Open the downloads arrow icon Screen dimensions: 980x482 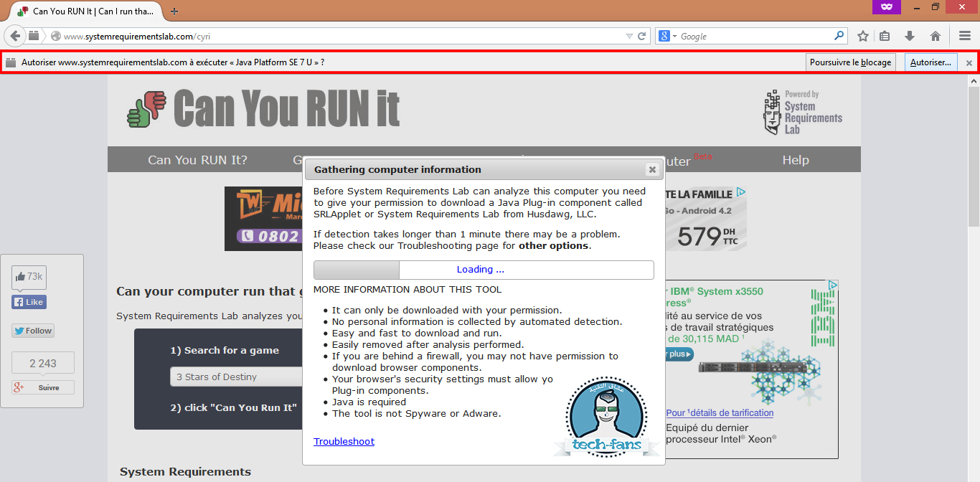910,36
